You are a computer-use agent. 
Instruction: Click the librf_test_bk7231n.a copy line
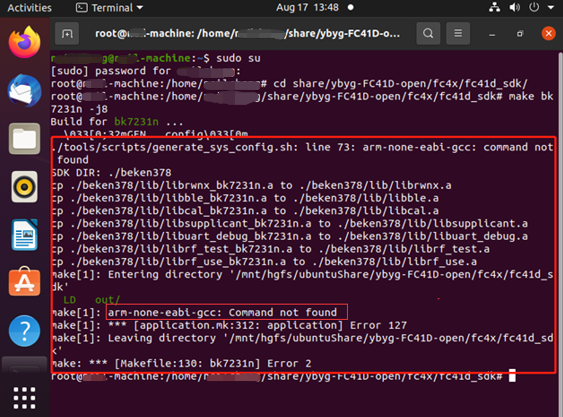point(270,249)
